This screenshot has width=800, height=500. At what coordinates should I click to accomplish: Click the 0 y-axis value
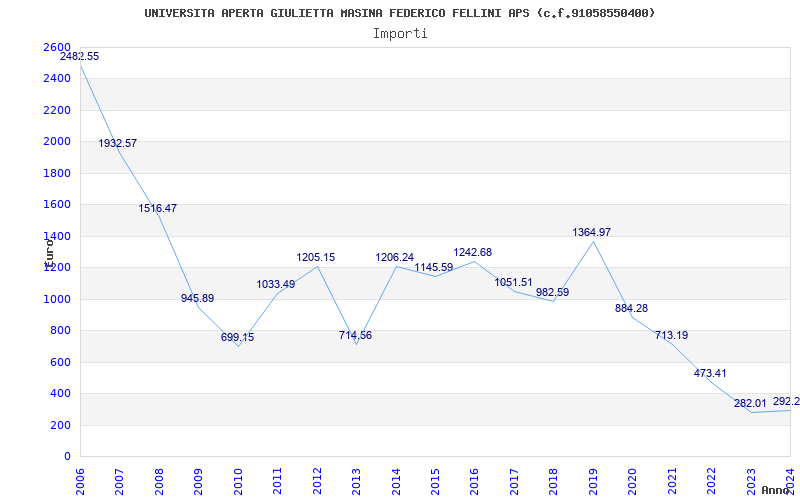click(67, 457)
